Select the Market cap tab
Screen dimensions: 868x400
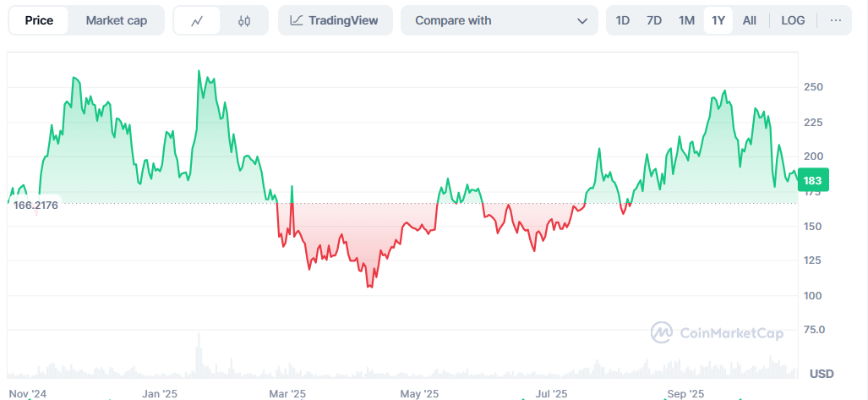116,20
